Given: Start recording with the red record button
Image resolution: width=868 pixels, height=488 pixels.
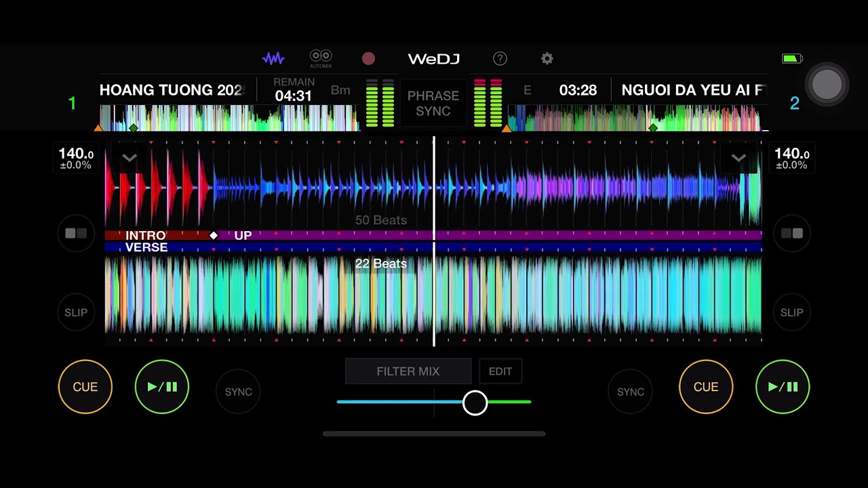Looking at the screenshot, I should [368, 59].
